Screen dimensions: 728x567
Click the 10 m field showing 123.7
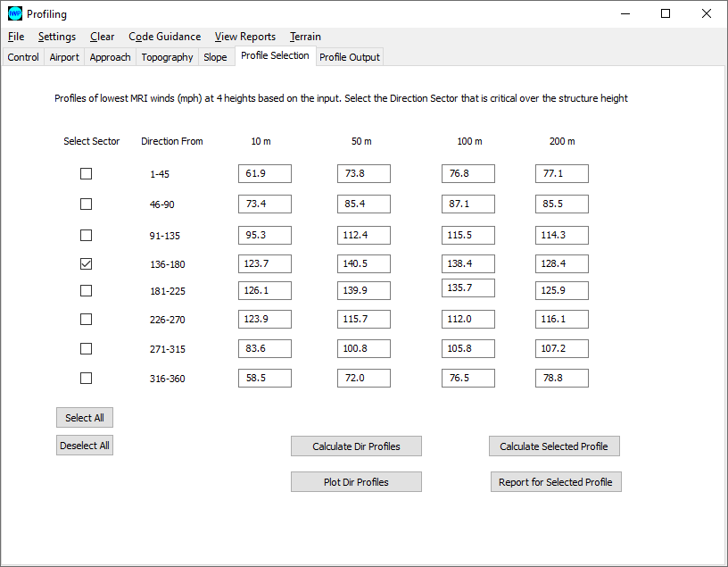coord(265,264)
